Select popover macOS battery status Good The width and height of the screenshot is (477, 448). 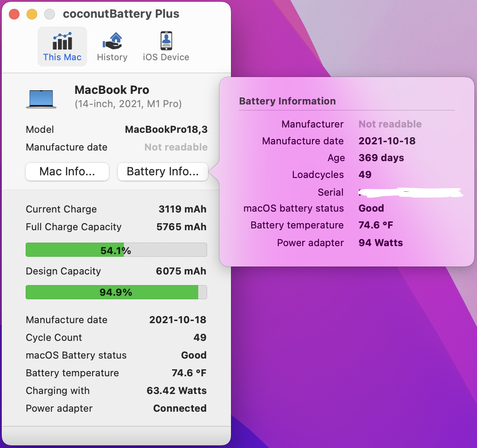pyautogui.click(x=371, y=208)
